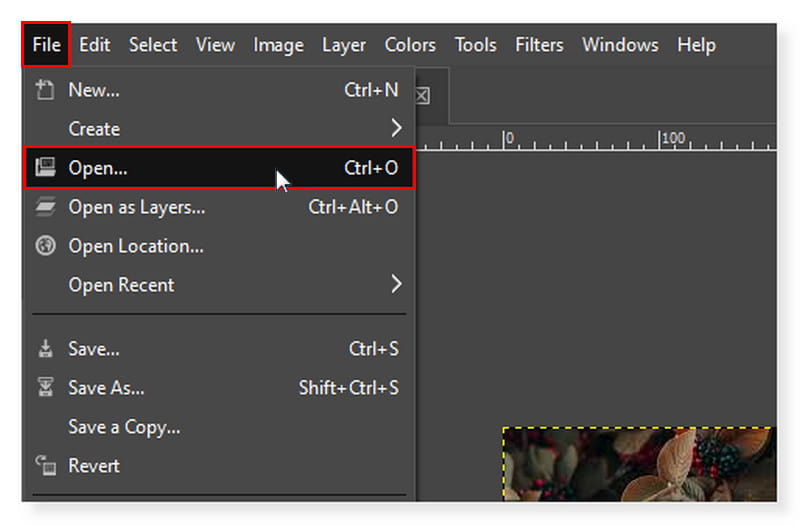
Task: Click the Save As icon
Action: pyautogui.click(x=45, y=388)
